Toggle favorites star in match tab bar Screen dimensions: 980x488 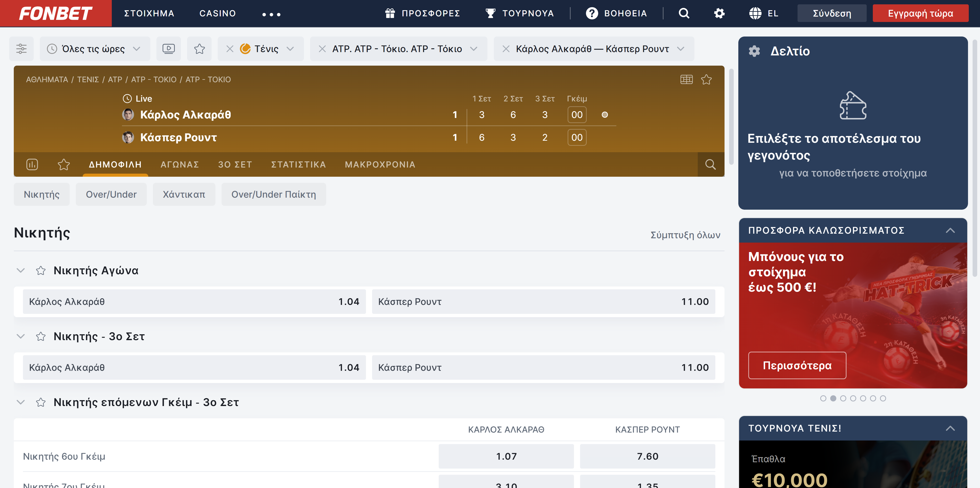pos(64,164)
